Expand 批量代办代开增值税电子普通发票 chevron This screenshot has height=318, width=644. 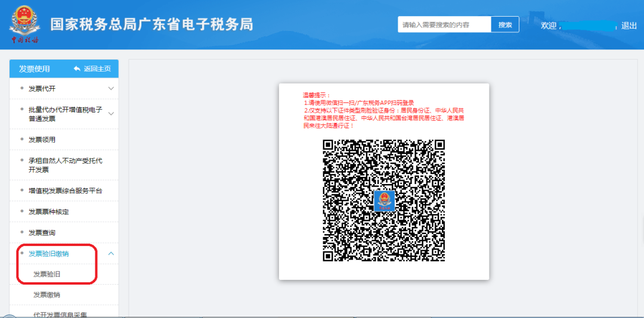(x=111, y=114)
